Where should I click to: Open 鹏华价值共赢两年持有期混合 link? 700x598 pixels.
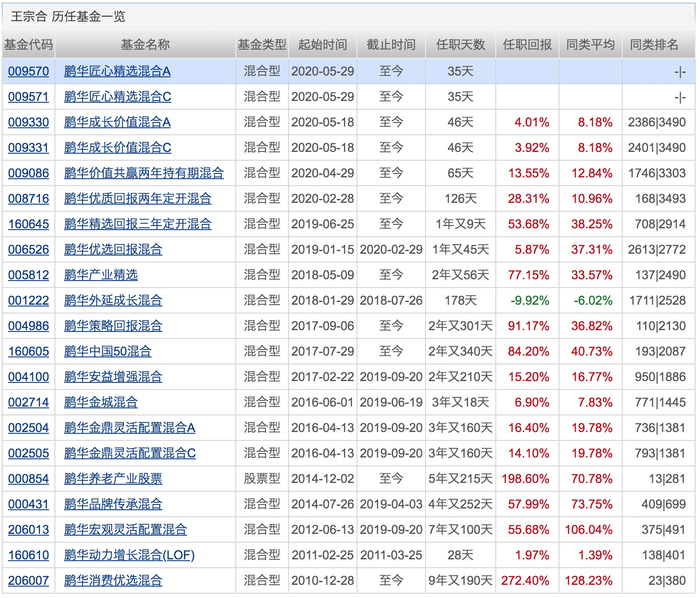point(144,173)
